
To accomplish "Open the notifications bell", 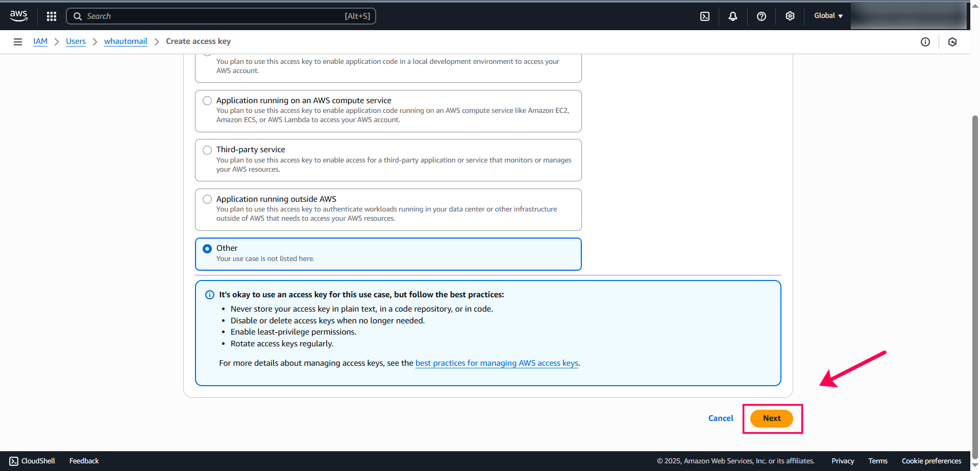I will pyautogui.click(x=732, y=16).
